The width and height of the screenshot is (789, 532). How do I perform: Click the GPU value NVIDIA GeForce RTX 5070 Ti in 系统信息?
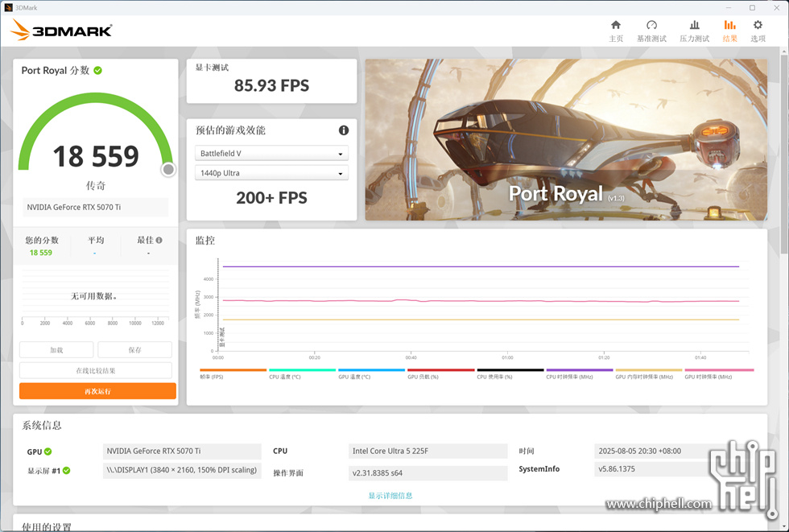pyautogui.click(x=182, y=451)
